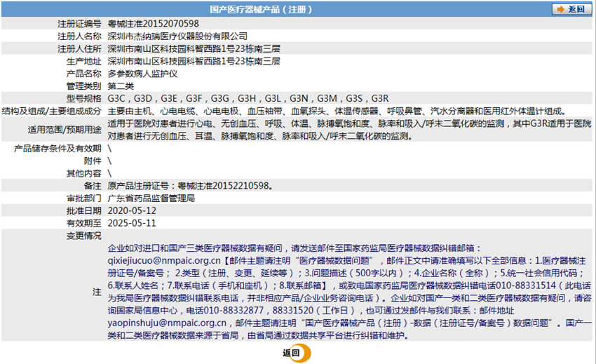596x364 pixels.
Task: Click the 注 label beside the note
Action: click(97, 292)
